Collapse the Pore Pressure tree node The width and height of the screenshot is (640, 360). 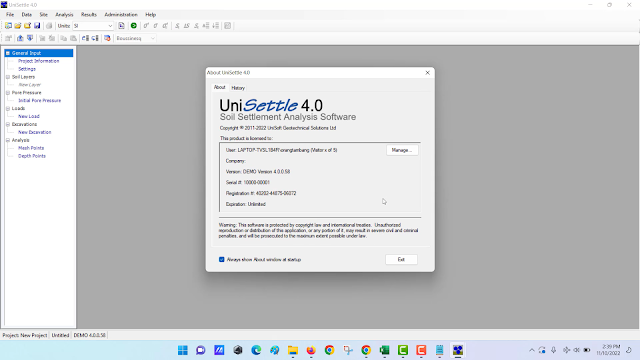point(8,93)
